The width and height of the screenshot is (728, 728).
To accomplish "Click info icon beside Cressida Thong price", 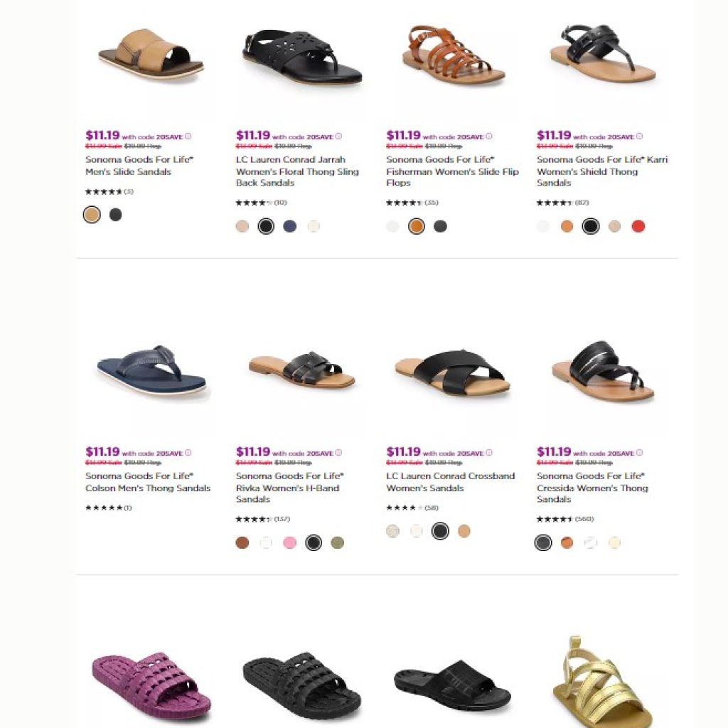I will coord(639,453).
